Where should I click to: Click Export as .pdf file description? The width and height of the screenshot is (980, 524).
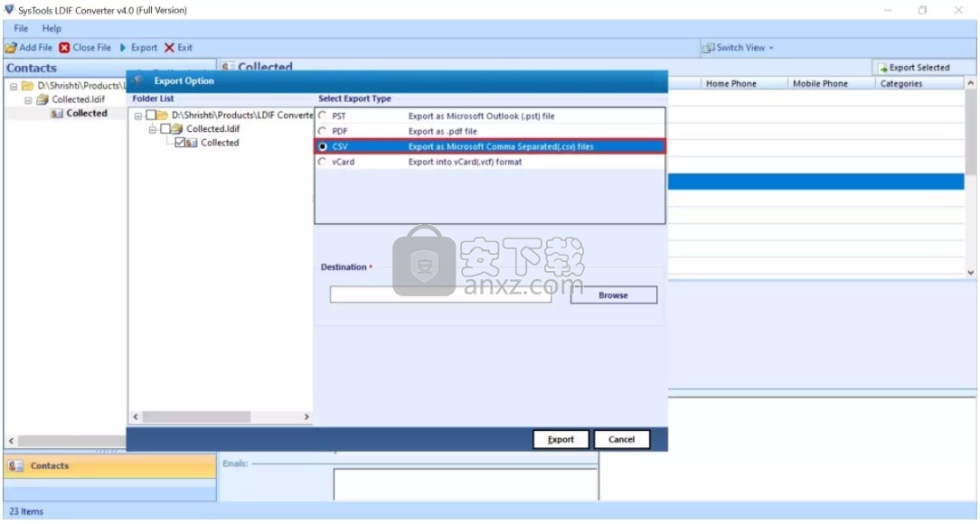coord(442,131)
